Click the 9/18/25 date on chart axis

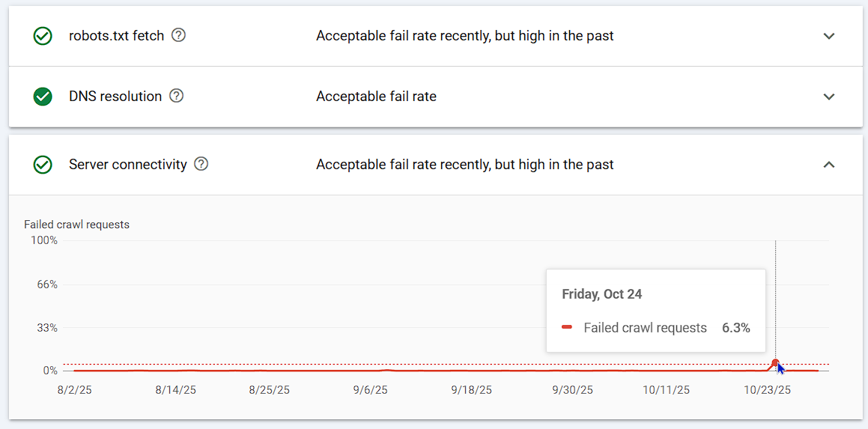472,390
